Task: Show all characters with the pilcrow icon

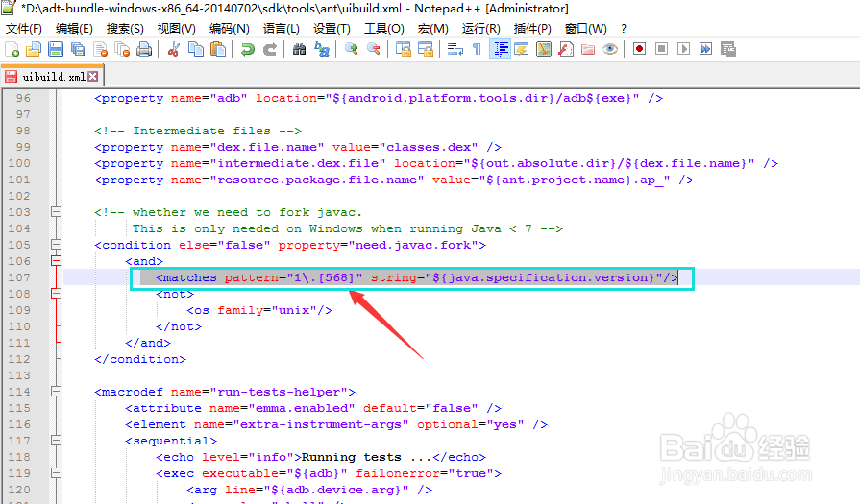Action: point(478,49)
